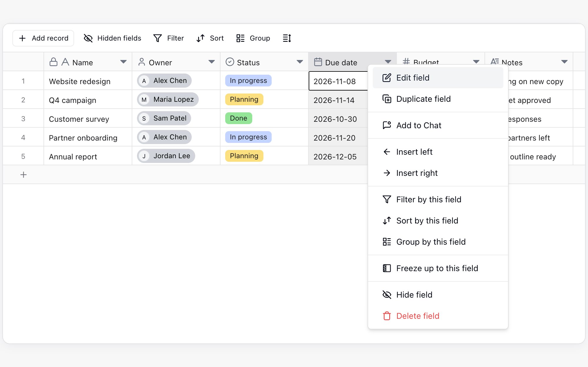
Task: Collapse the Due date column dropdown arrow
Action: [388, 61]
